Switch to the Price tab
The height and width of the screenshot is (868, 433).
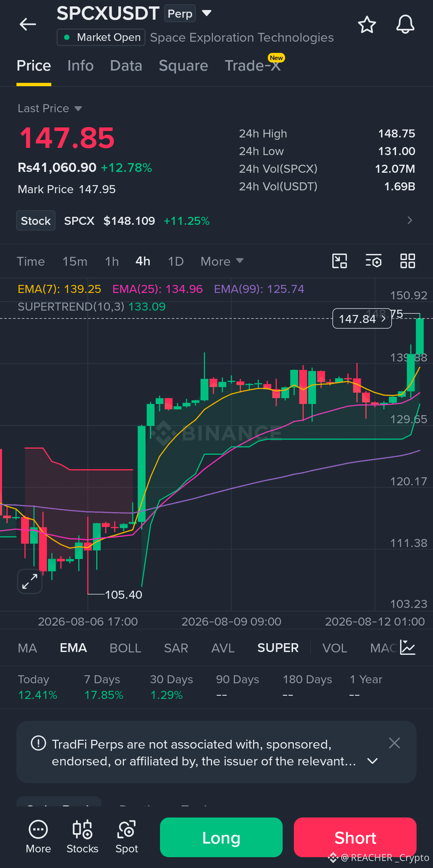coord(34,66)
